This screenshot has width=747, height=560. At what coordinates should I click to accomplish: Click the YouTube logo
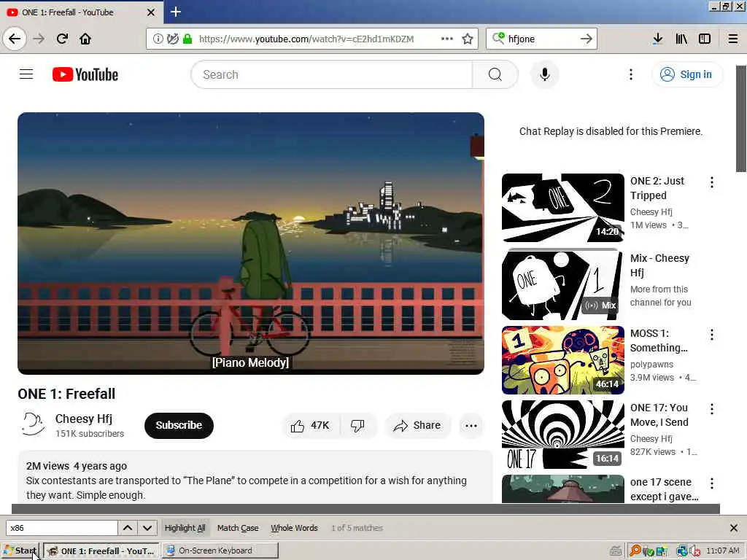pyautogui.click(x=85, y=74)
